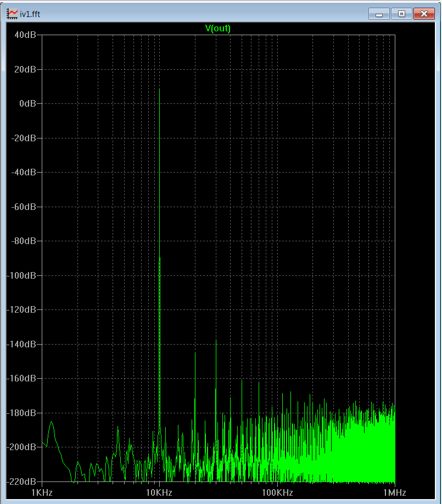This screenshot has width=442, height=504.
Task: Maximize the iv1.fft window
Action: tap(401, 14)
